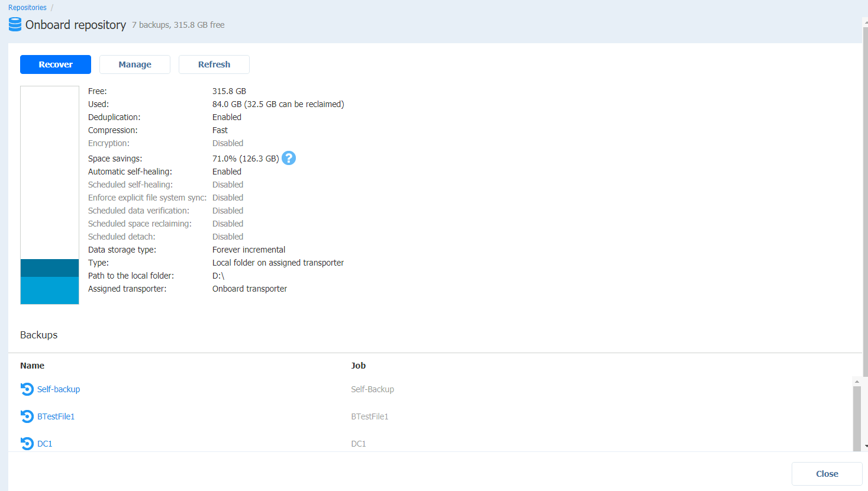The width and height of the screenshot is (868, 491).
Task: Click the 'Deduplication:' label
Action: tap(114, 117)
